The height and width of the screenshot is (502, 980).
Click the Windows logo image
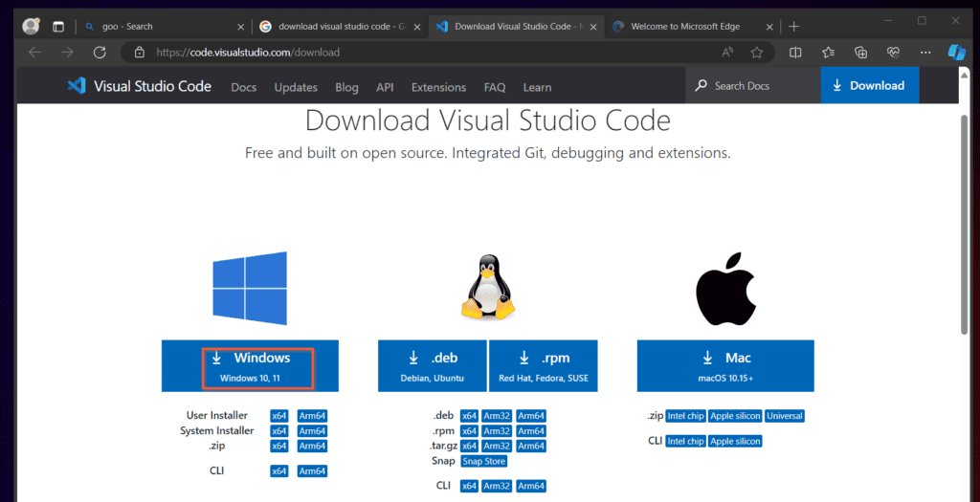pos(250,288)
